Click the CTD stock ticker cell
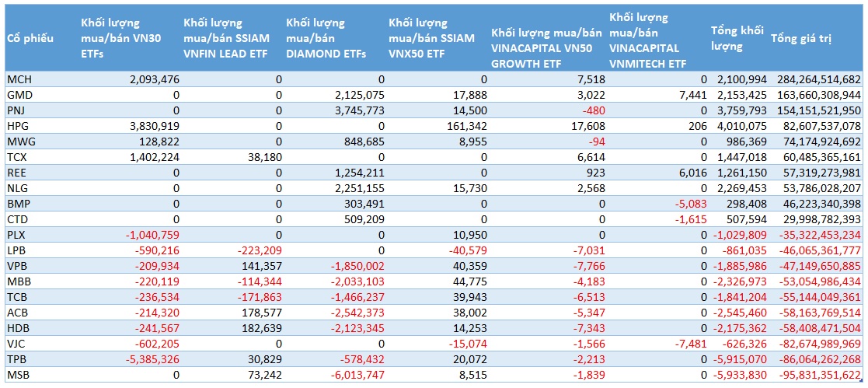868x388 pixels. coord(16,218)
